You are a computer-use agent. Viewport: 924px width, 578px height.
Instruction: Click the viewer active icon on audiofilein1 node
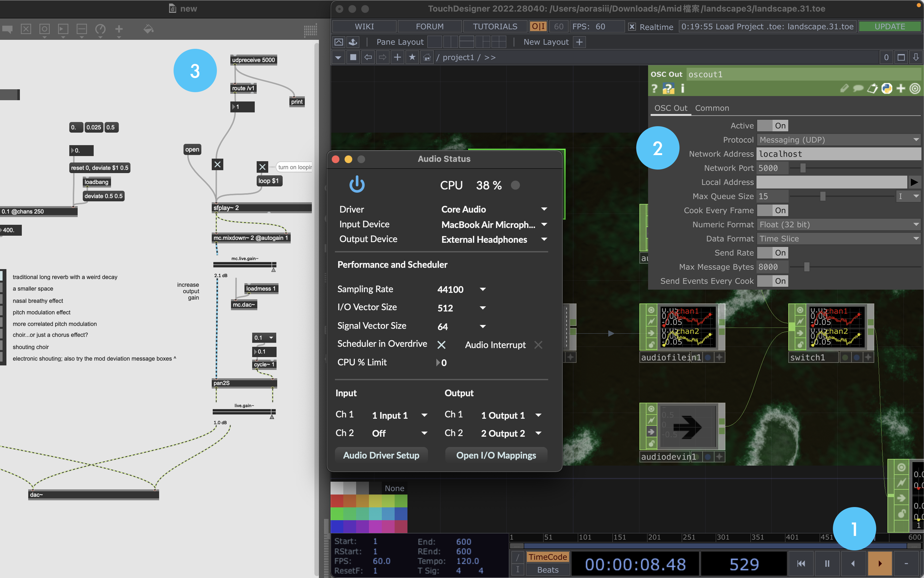tap(651, 310)
